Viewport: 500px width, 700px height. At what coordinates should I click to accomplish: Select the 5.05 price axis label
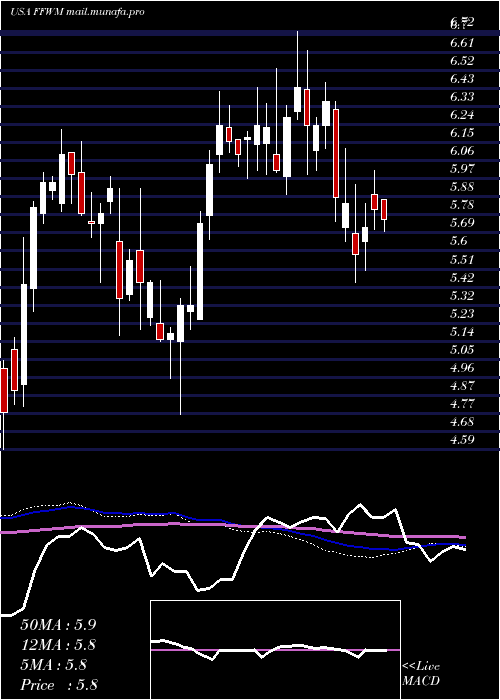(x=462, y=350)
